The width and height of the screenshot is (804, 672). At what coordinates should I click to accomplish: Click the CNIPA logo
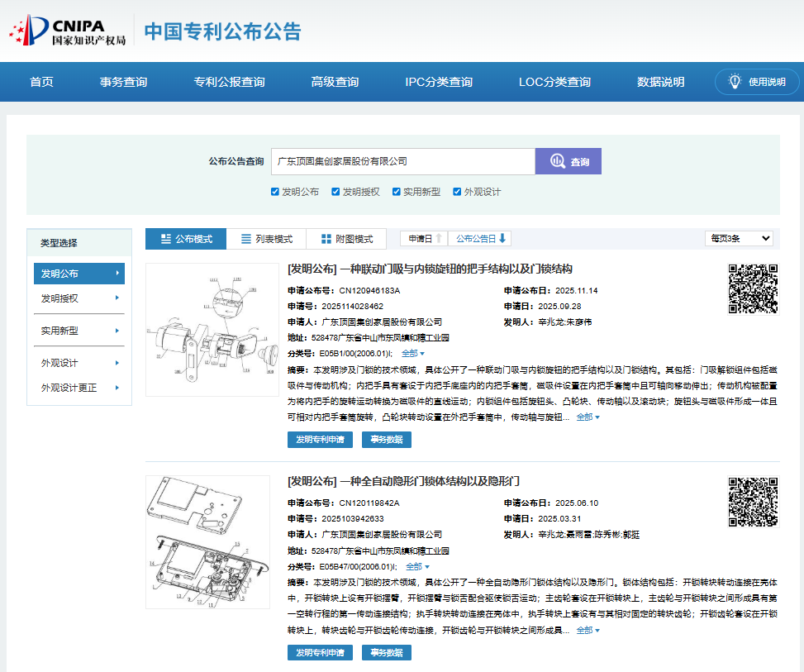(x=67, y=31)
